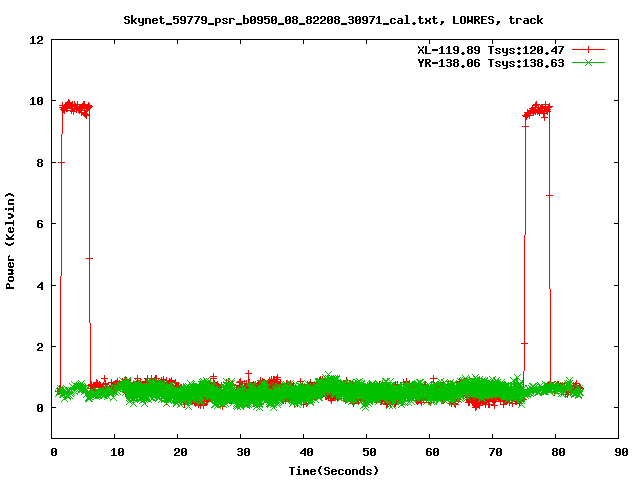Click the 'Power (Kelvin)' y-axis label
This screenshot has width=640, height=480.
10,240
